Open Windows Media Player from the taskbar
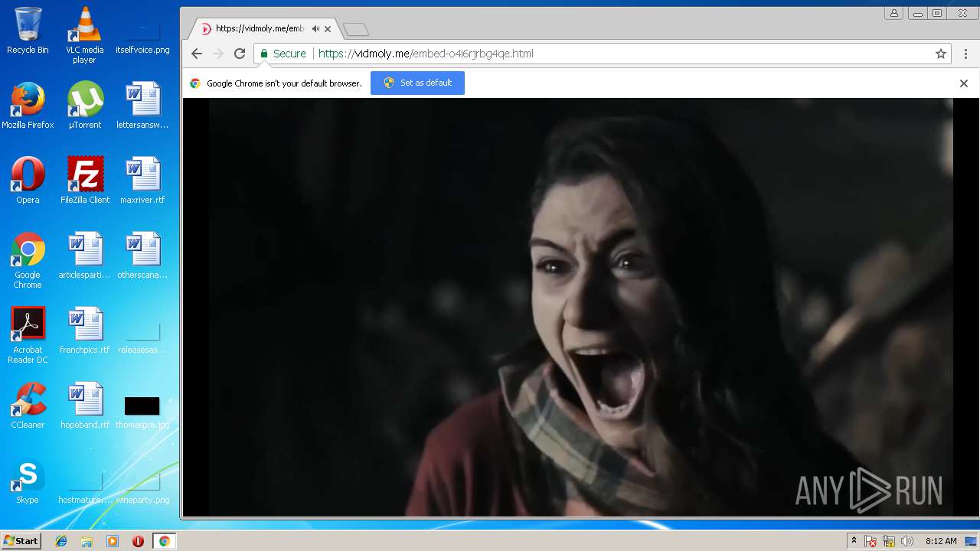Screen dimensions: 980x551 [x=113, y=541]
